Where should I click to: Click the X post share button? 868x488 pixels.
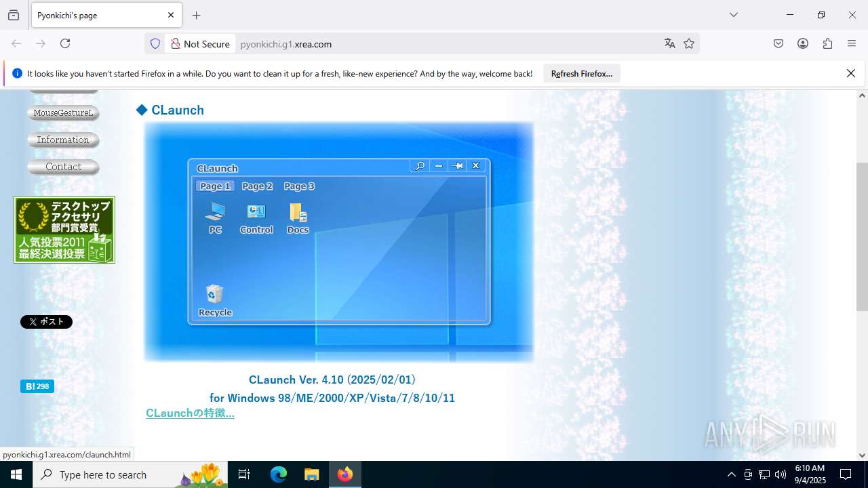(46, 322)
